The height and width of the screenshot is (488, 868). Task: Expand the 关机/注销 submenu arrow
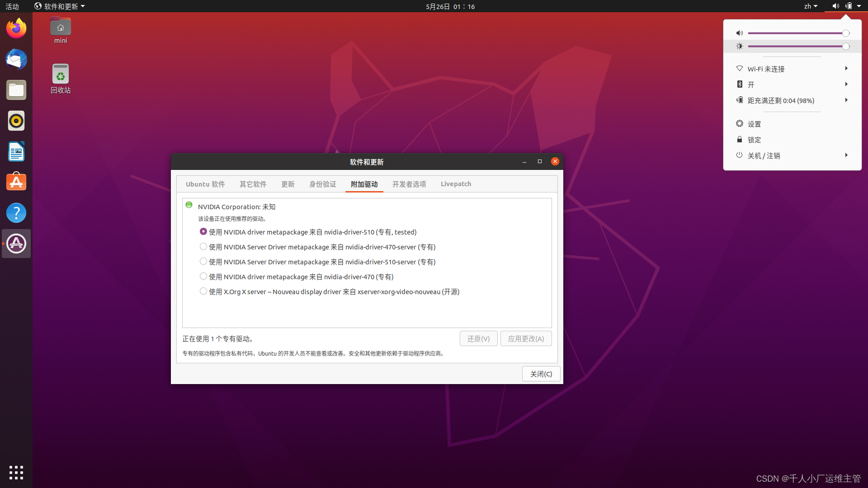[847, 155]
